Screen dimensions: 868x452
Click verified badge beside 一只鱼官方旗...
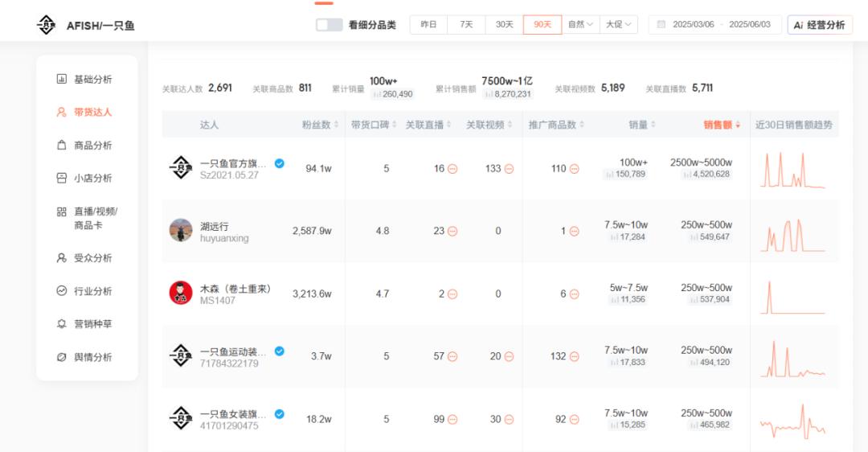click(x=280, y=163)
